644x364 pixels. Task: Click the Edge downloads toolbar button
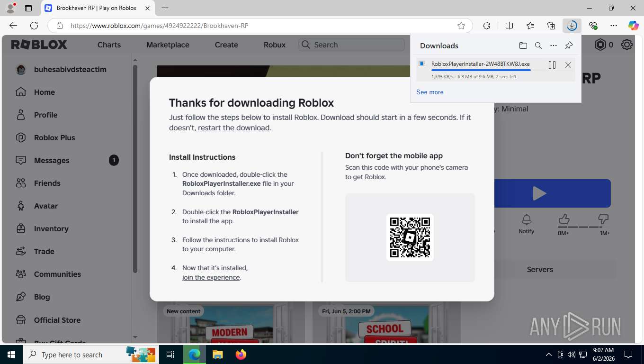(572, 26)
